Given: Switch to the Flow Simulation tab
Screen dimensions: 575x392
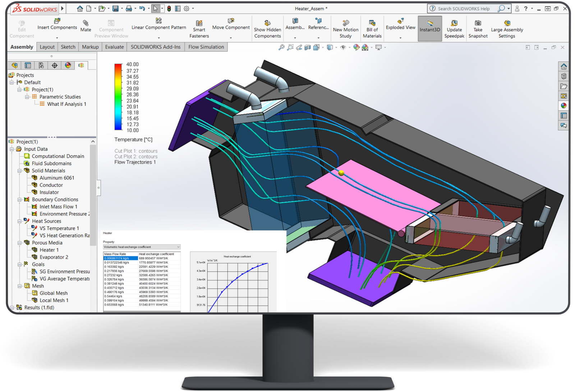Looking at the screenshot, I should [206, 47].
